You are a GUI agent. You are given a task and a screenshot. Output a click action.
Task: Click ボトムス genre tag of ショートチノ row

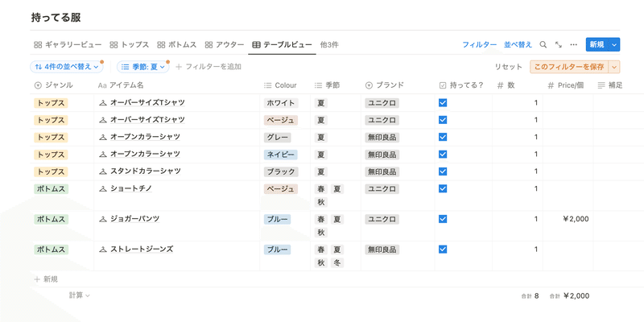tap(51, 189)
